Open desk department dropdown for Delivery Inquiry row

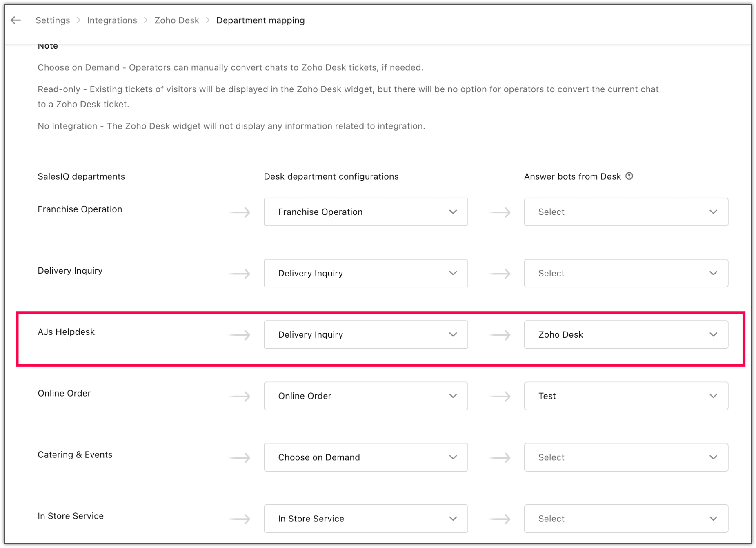(x=365, y=273)
